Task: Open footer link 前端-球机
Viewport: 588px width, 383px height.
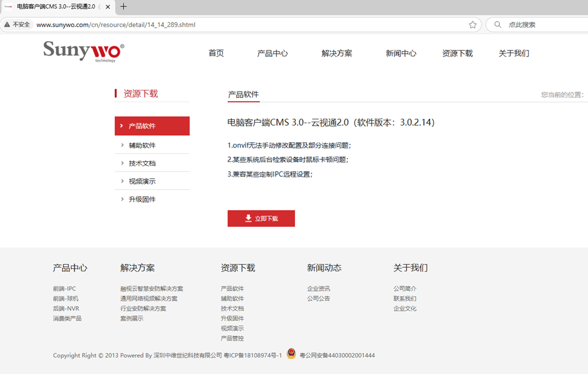Action: 66,298
